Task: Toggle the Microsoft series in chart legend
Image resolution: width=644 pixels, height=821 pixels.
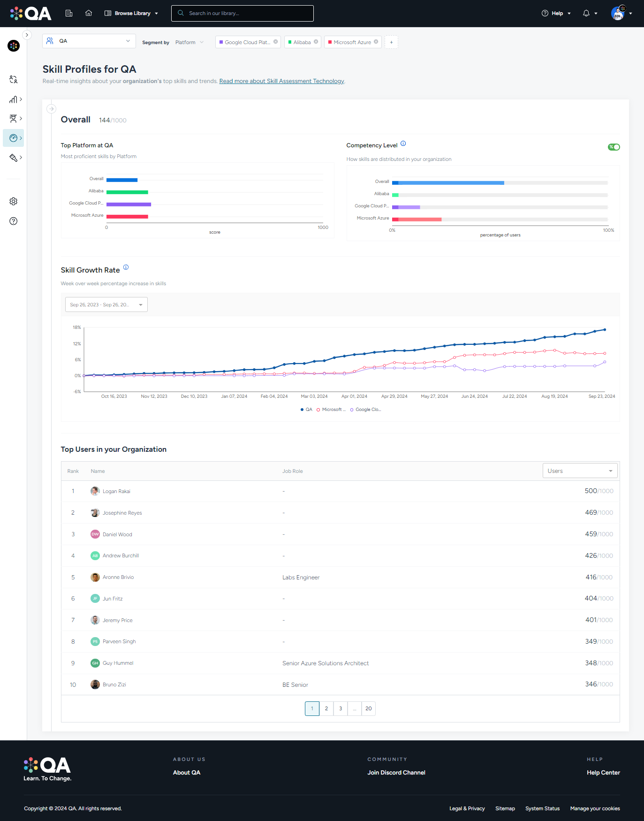Action: click(331, 410)
